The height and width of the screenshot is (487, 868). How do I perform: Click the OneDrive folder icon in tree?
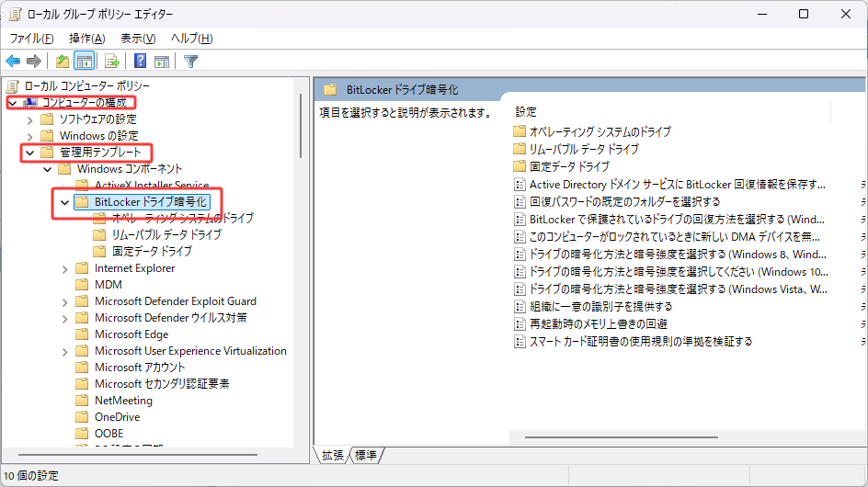pyautogui.click(x=82, y=417)
